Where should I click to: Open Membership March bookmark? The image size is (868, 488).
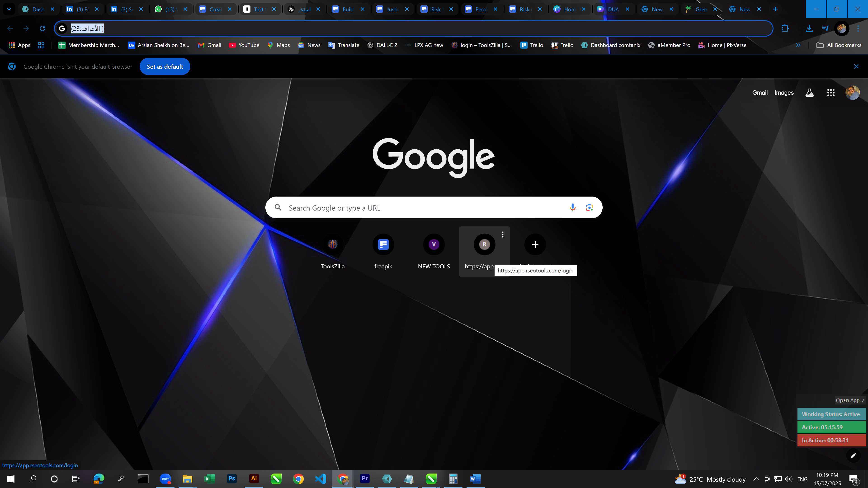point(89,45)
